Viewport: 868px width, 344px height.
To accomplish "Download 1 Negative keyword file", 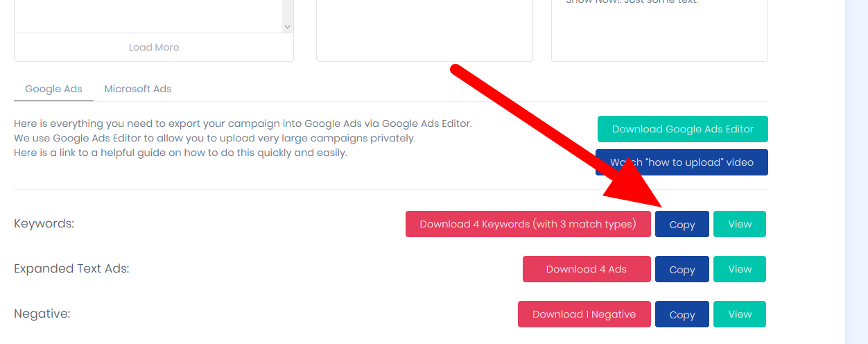I will [584, 314].
